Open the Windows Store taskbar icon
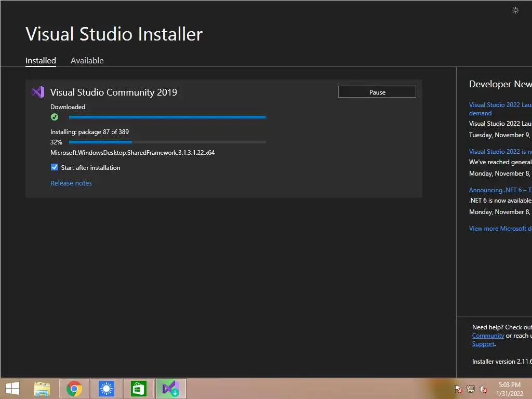 click(138, 389)
